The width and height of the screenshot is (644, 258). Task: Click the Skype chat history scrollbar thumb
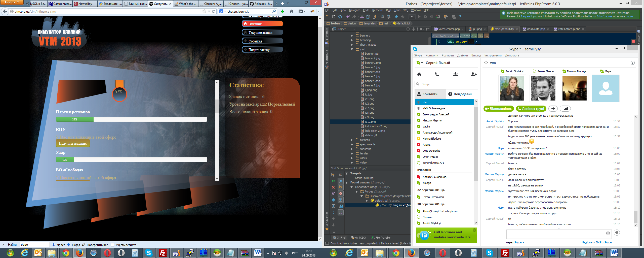point(635,217)
